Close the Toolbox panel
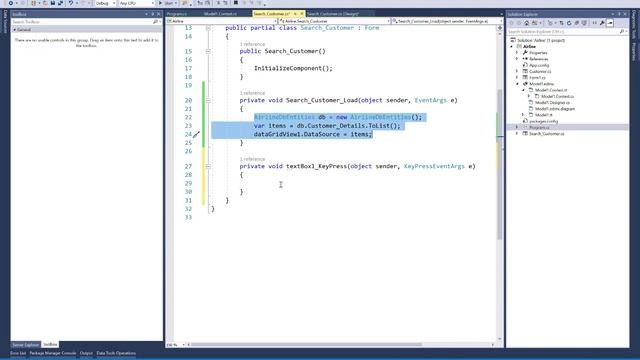The image size is (640, 360). (x=159, y=14)
